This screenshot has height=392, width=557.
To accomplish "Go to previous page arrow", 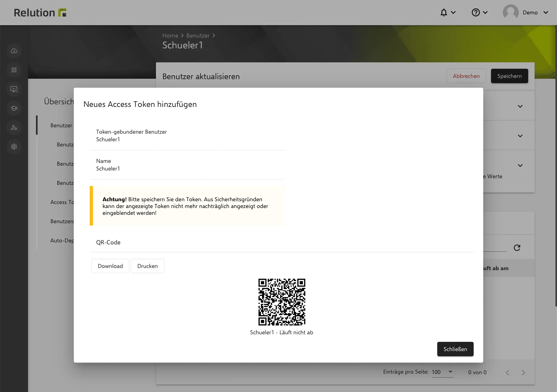I will coord(507,373).
